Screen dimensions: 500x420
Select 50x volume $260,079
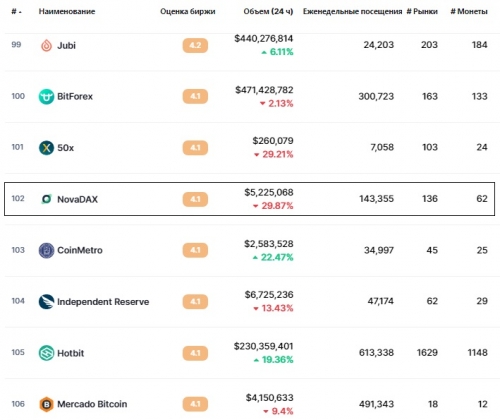[x=273, y=141]
